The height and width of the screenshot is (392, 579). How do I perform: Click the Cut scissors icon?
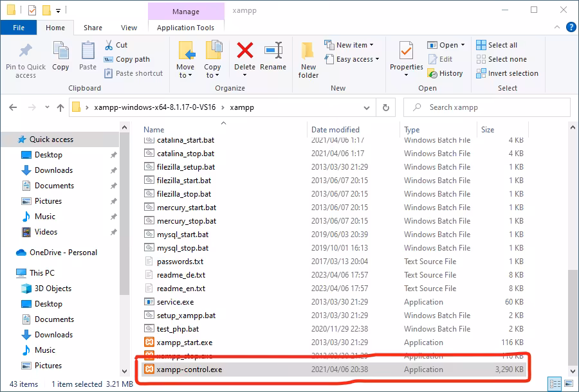(109, 45)
